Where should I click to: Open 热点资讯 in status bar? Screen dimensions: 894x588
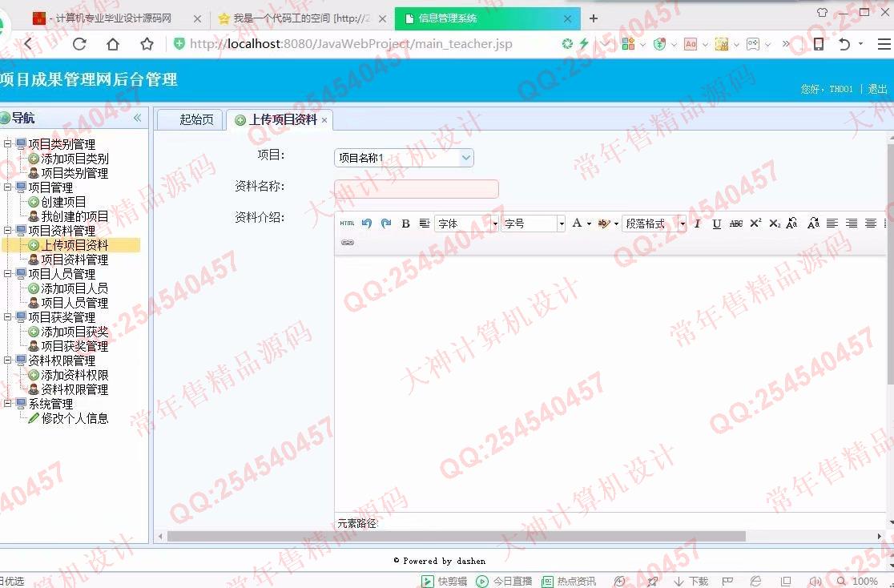click(569, 581)
